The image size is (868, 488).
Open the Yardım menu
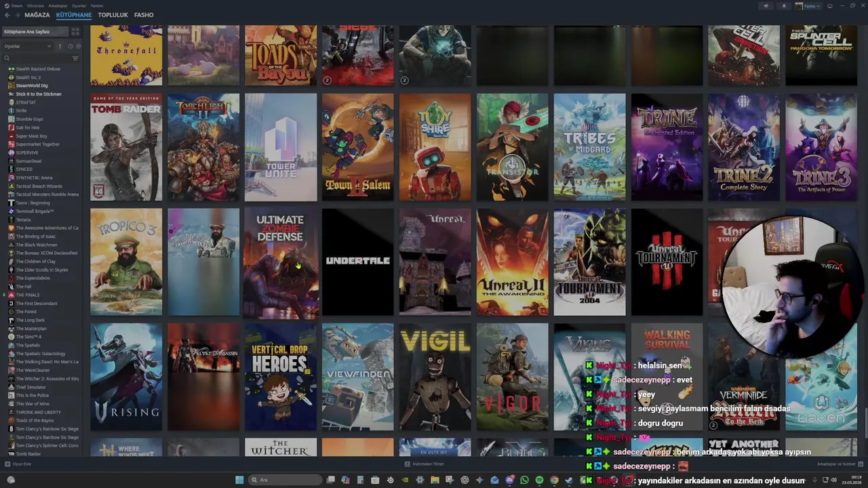point(97,5)
